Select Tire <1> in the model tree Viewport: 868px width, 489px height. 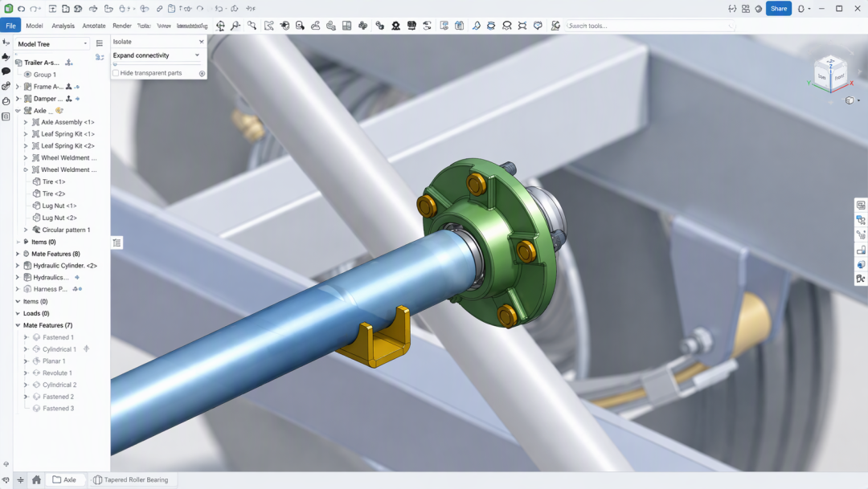(54, 182)
